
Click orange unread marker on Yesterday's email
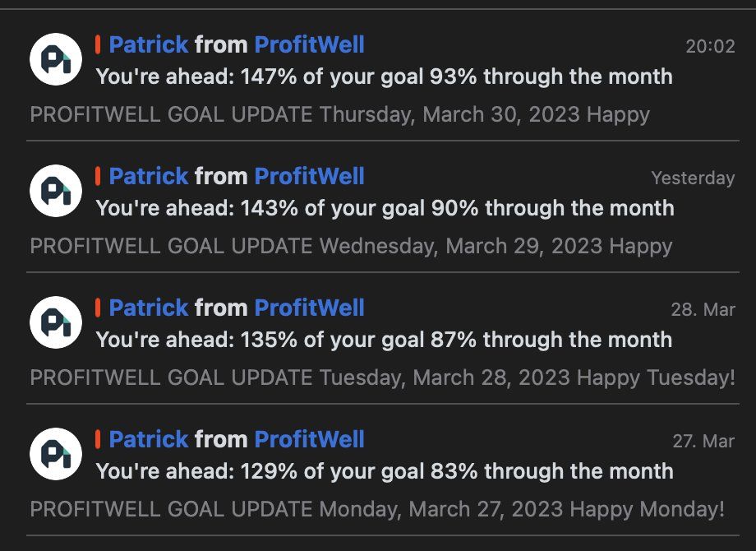[98, 176]
